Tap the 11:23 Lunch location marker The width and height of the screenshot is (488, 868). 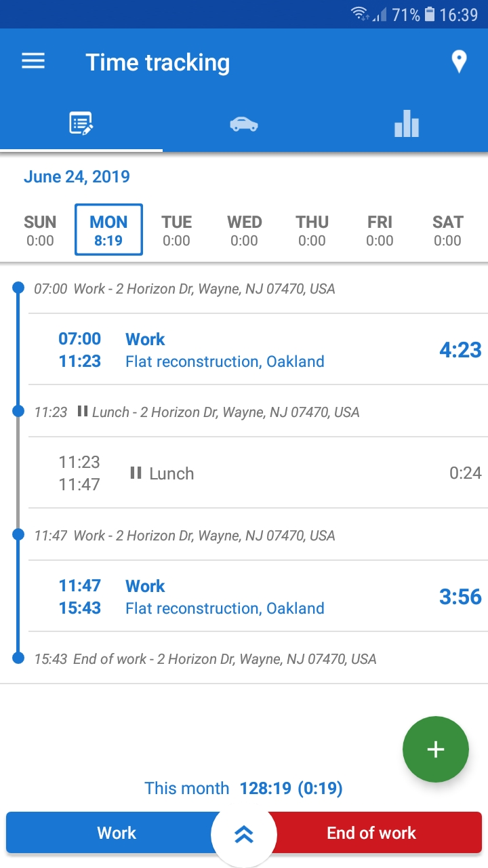197,412
